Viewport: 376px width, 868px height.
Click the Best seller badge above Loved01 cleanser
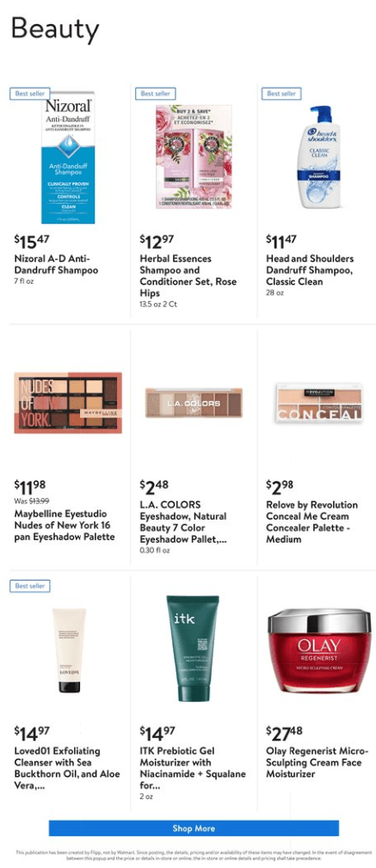tap(30, 585)
